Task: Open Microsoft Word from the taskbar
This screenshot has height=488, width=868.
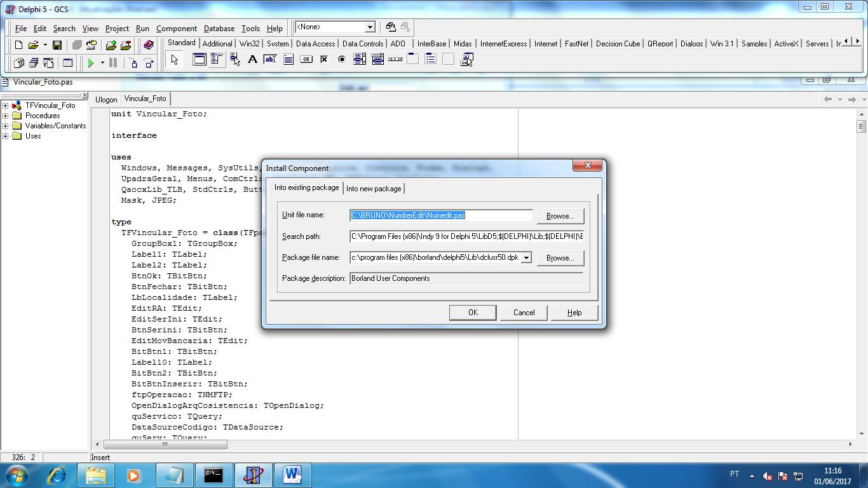Action: coord(292,475)
